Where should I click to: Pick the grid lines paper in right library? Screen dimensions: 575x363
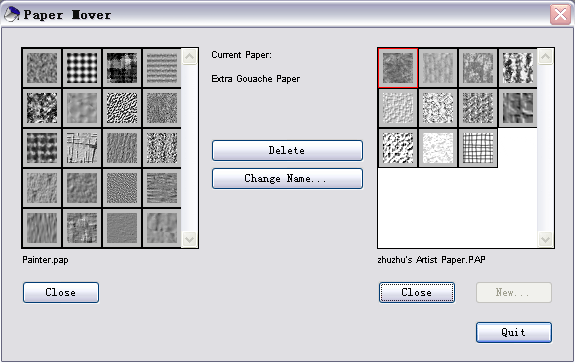click(478, 148)
